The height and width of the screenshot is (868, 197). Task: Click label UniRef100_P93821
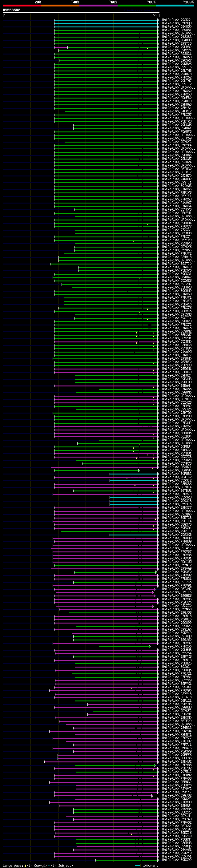(177, 54)
